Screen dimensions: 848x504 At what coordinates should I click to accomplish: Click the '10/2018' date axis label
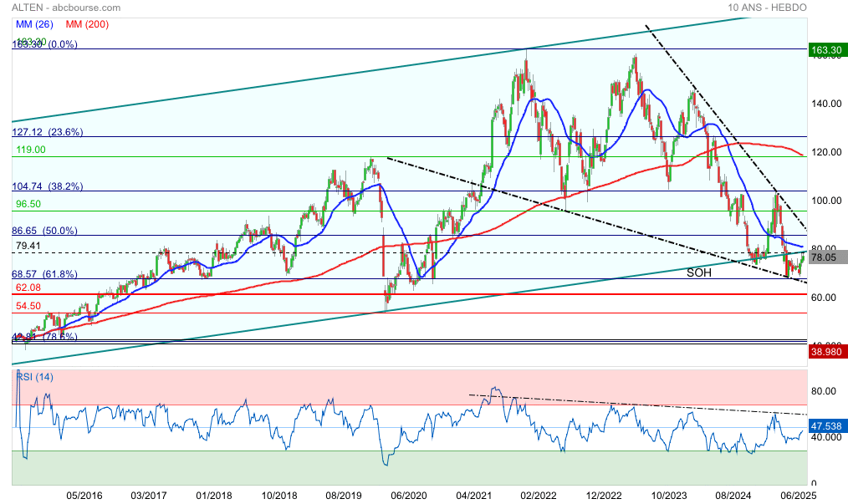coord(279,496)
